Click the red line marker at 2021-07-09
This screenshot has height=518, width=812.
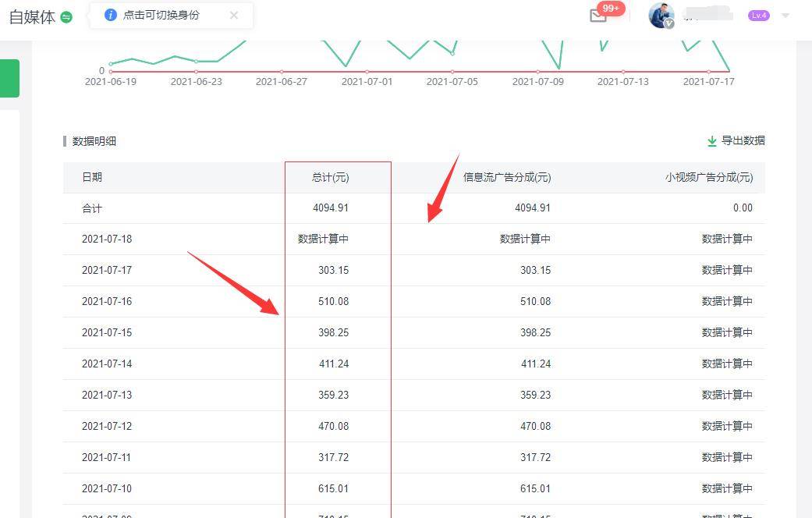537,72
